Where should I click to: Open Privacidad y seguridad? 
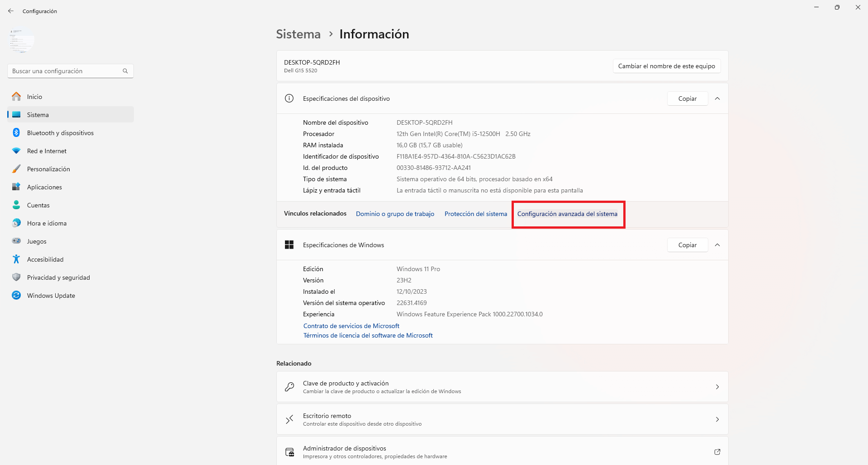(71, 277)
